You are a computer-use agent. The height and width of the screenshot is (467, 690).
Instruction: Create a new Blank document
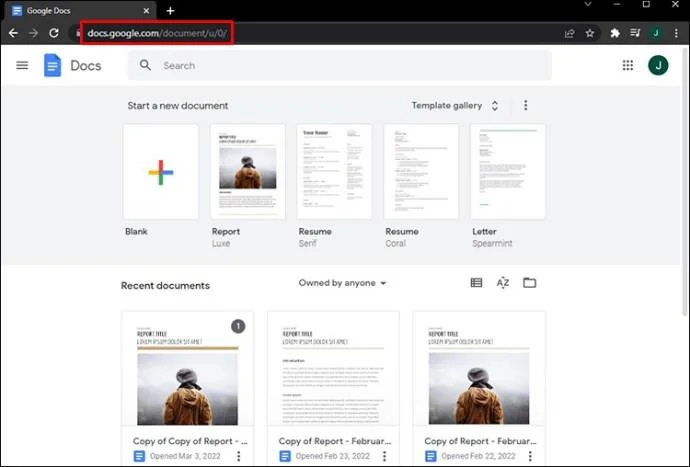pos(161,172)
